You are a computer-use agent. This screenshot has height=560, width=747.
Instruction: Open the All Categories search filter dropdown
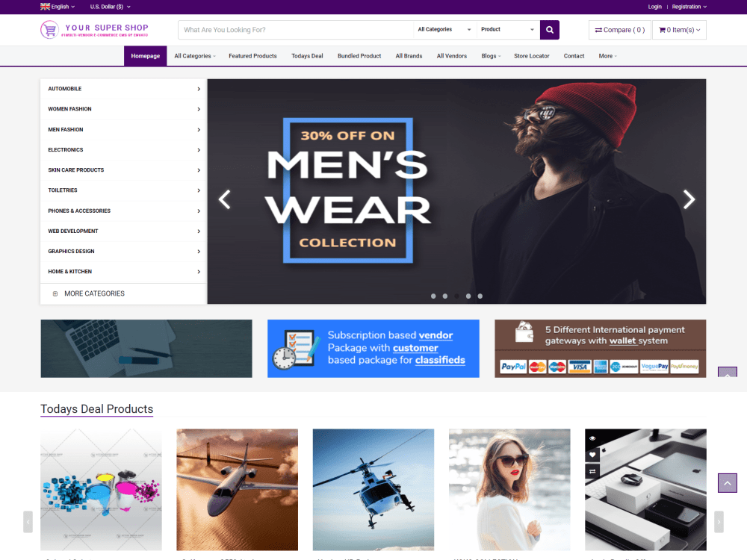[444, 30]
